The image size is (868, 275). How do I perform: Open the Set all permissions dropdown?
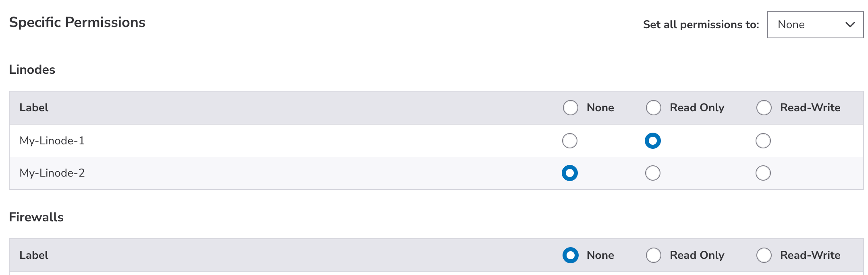click(x=814, y=25)
